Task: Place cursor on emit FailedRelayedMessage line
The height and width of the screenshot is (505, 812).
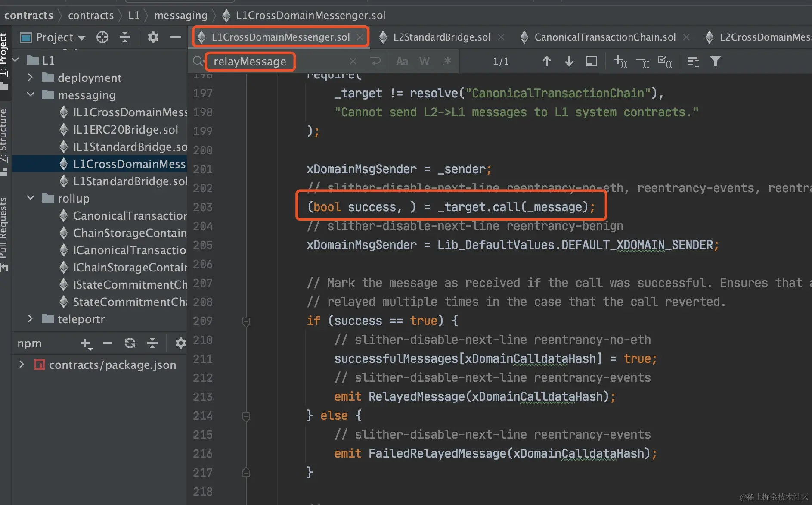Action: 496,453
